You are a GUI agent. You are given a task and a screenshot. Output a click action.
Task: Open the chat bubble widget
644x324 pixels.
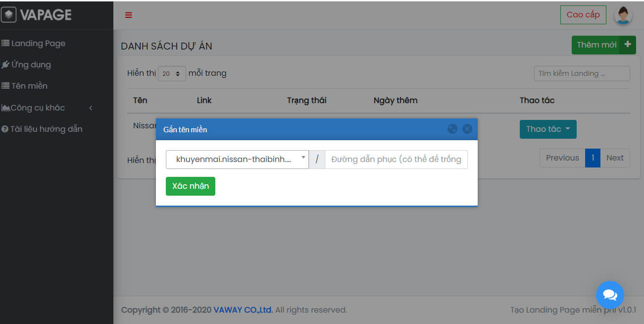pyautogui.click(x=610, y=295)
